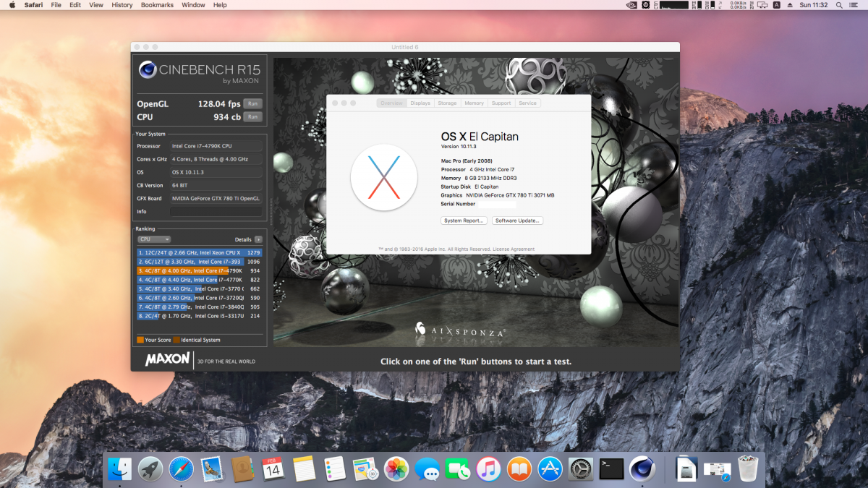Open the View menu
The height and width of the screenshot is (488, 868).
click(x=96, y=4)
